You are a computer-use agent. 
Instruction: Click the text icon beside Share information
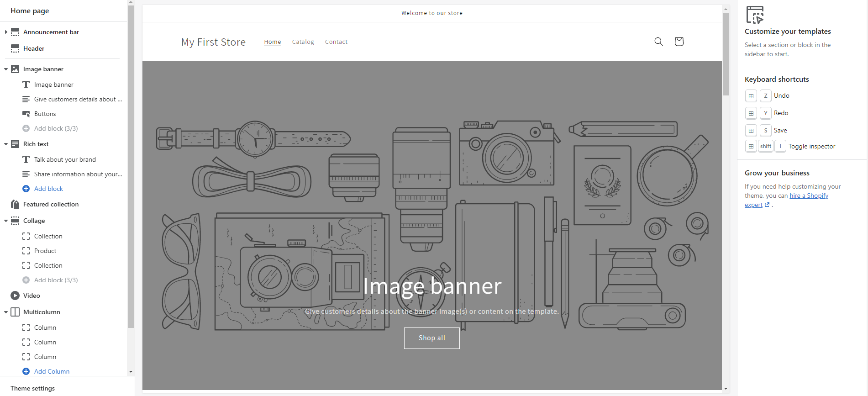point(26,174)
